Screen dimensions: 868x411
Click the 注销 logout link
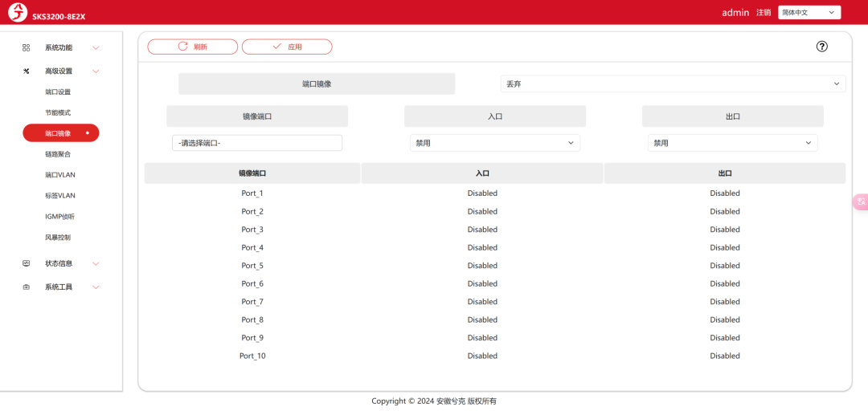764,12
